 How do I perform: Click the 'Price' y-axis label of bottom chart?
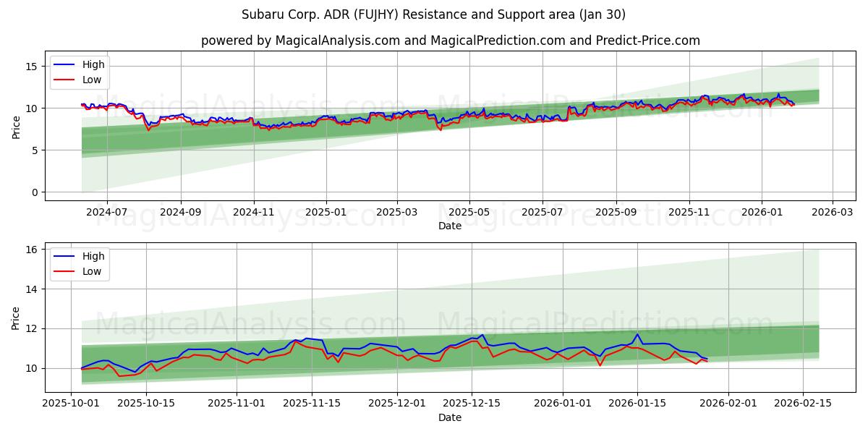pos(17,318)
